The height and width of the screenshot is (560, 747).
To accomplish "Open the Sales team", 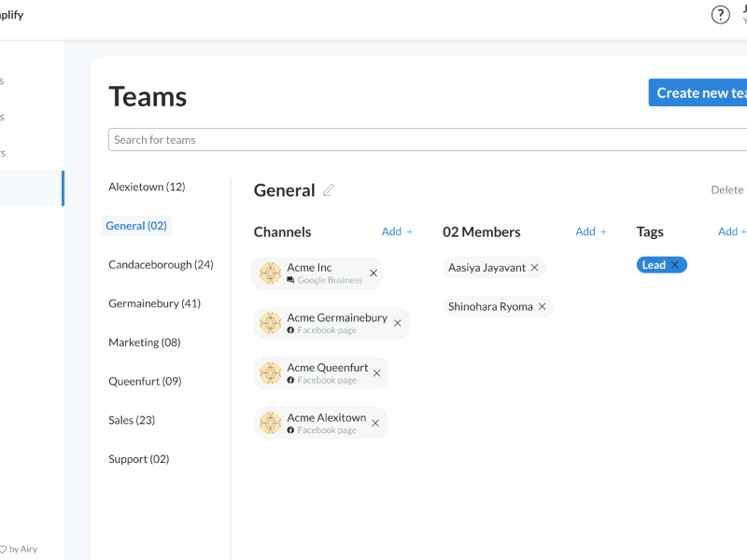I will tap(132, 420).
